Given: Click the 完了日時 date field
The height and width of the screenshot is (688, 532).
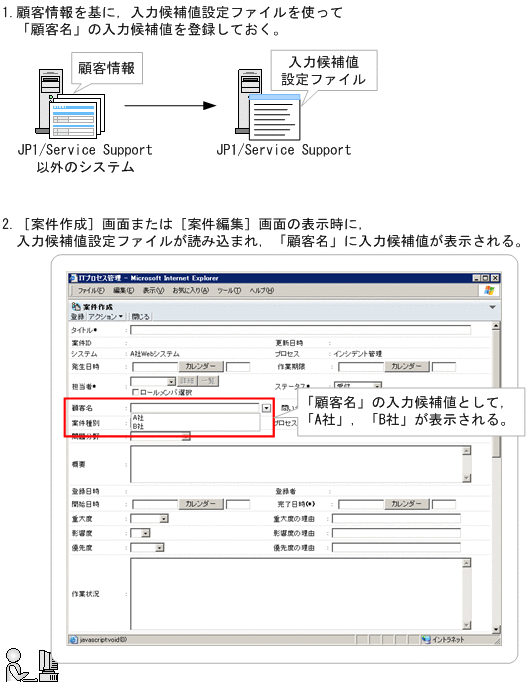Looking at the screenshot, I should pyautogui.click(x=361, y=504).
